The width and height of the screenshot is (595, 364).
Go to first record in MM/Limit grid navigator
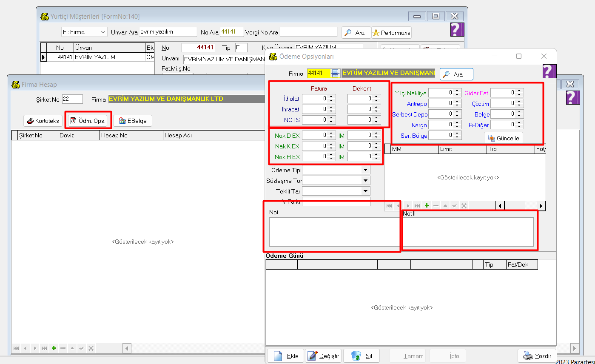coord(389,206)
